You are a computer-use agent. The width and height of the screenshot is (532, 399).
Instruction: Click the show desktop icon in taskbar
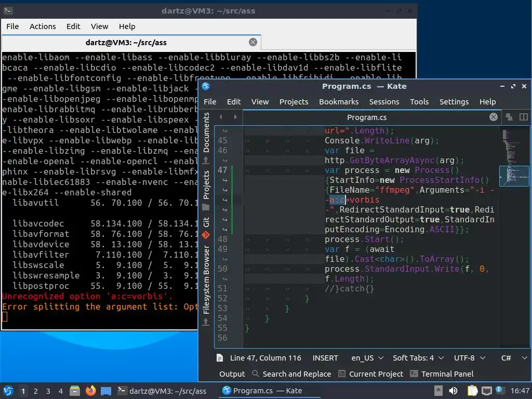coord(106,391)
